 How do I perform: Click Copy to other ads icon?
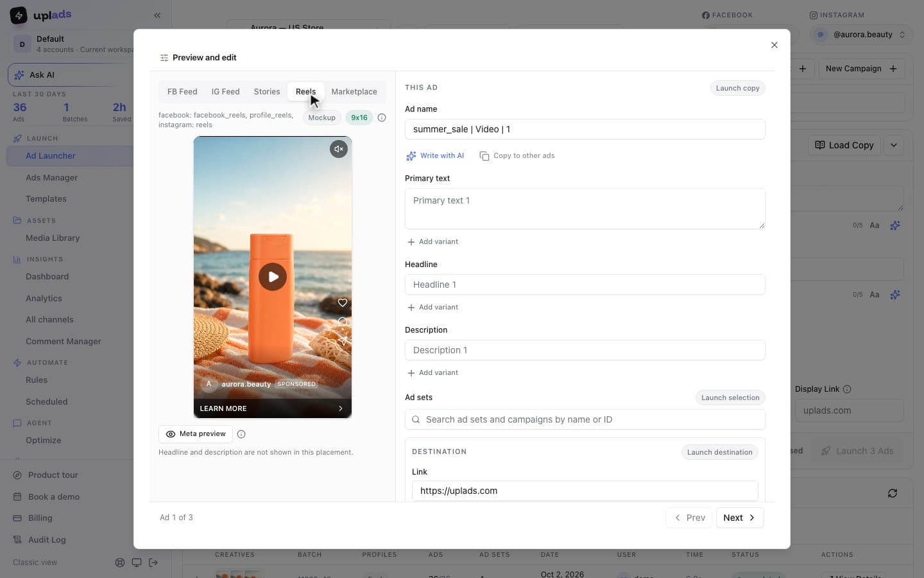[x=484, y=156]
